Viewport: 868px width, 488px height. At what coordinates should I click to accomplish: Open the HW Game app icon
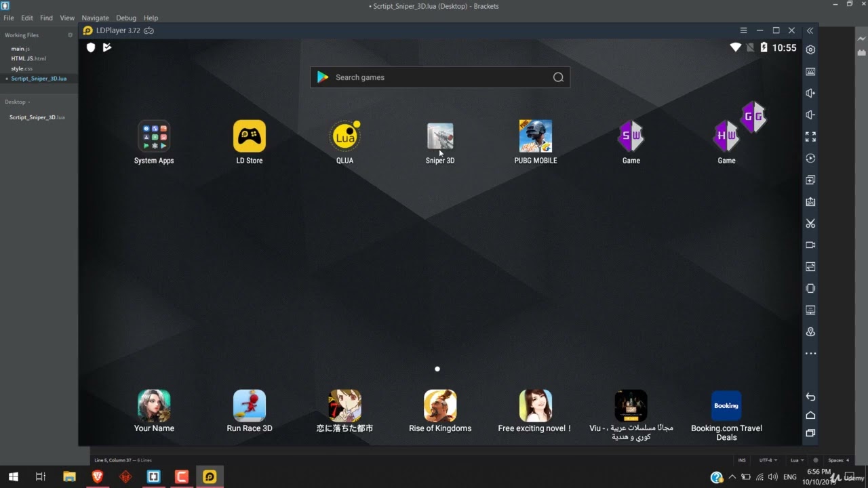pyautogui.click(x=726, y=143)
